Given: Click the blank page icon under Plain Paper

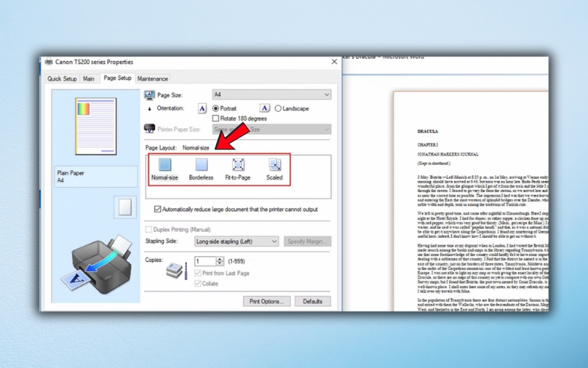Looking at the screenshot, I should tap(125, 207).
